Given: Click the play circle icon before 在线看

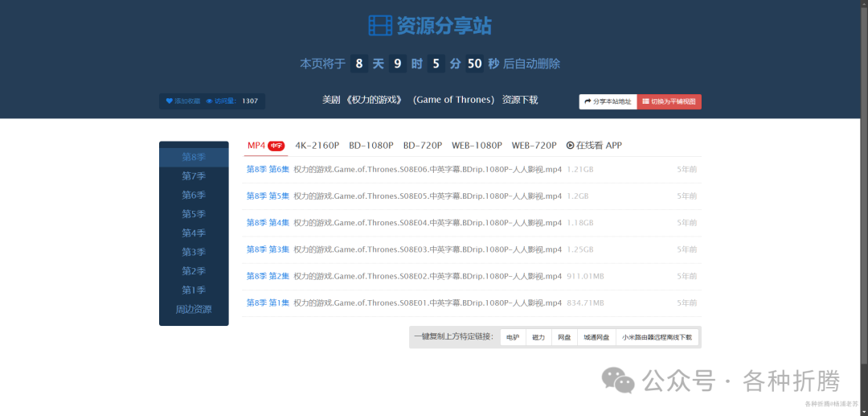Looking at the screenshot, I should 570,145.
